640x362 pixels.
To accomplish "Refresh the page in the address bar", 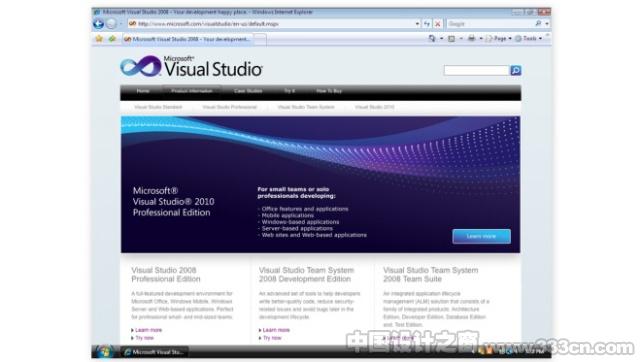I will (x=427, y=24).
